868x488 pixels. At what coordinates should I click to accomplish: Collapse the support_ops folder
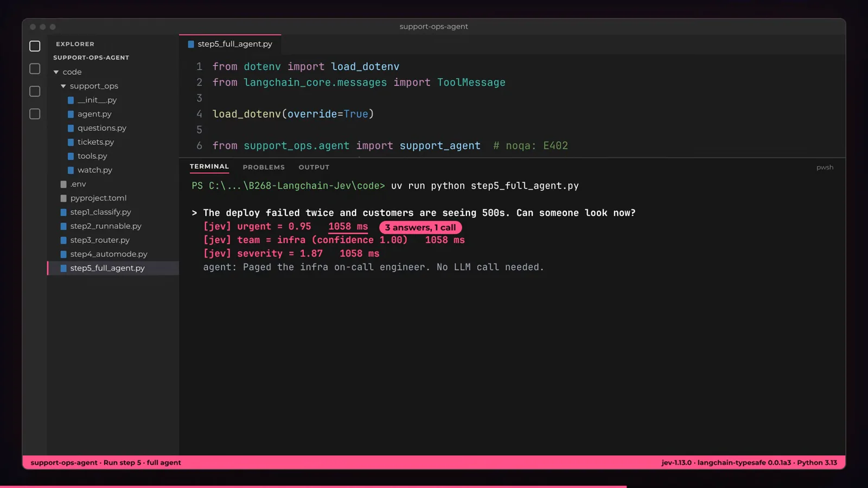pyautogui.click(x=63, y=86)
